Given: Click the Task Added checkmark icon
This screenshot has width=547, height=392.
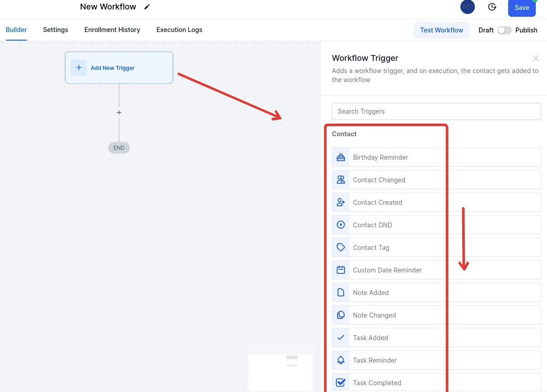Looking at the screenshot, I should coord(341,337).
